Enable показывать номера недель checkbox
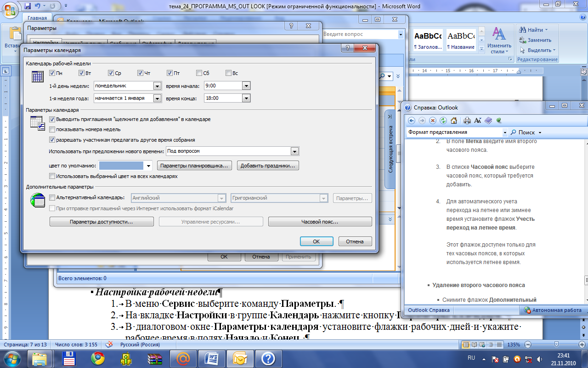 point(52,130)
